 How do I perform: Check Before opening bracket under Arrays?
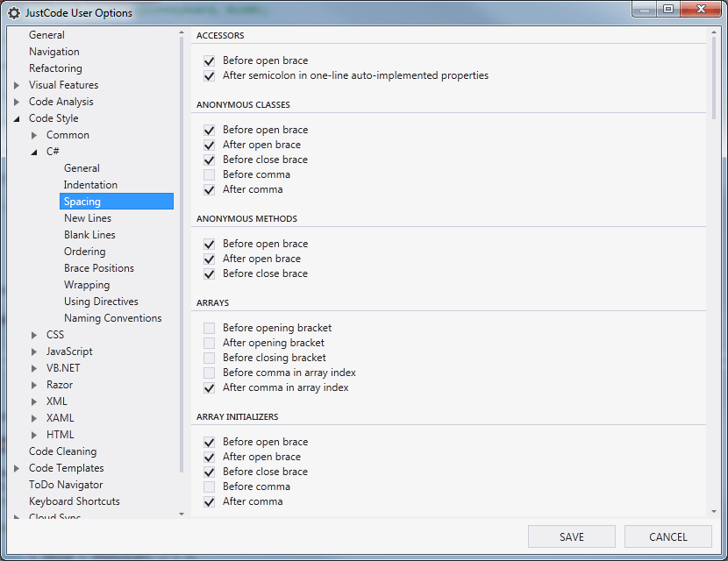tap(209, 328)
